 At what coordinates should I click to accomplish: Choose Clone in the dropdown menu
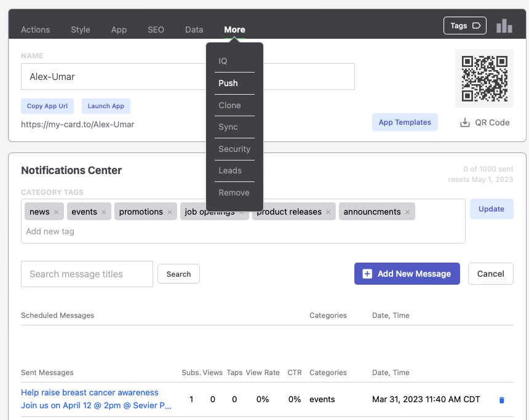[229, 105]
